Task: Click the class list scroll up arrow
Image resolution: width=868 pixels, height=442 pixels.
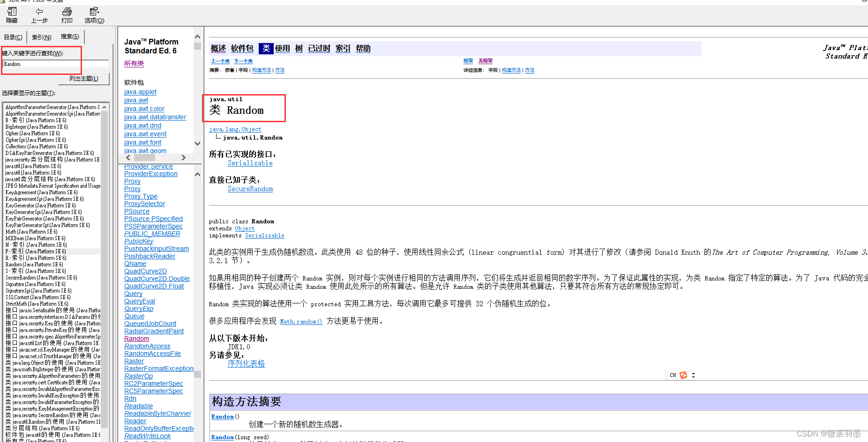Action: [x=198, y=175]
